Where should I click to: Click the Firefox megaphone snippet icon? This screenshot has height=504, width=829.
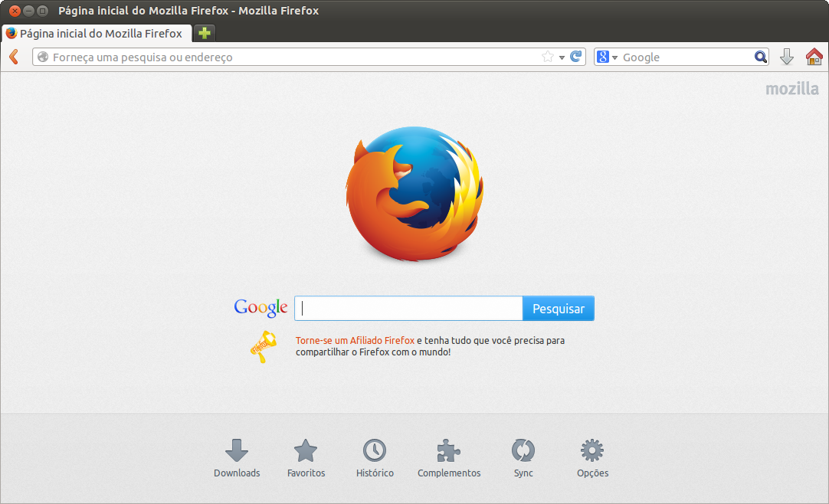(264, 346)
